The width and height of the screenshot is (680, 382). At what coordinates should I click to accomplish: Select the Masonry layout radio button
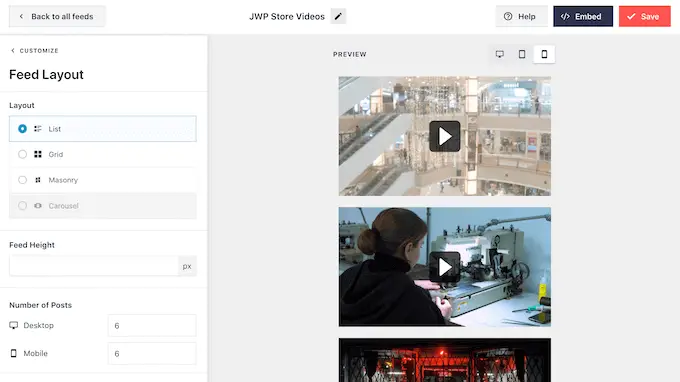pos(22,180)
